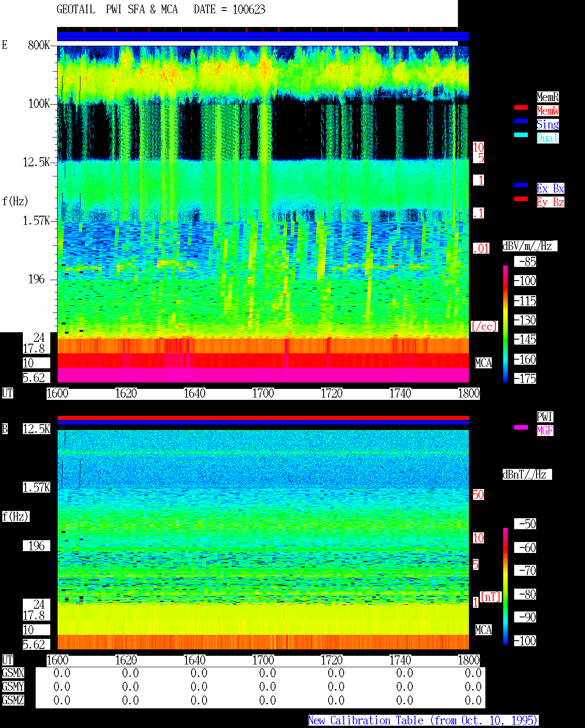The height and width of the screenshot is (728, 585).
Task: Click the New Calibration Table link
Action: point(423,720)
